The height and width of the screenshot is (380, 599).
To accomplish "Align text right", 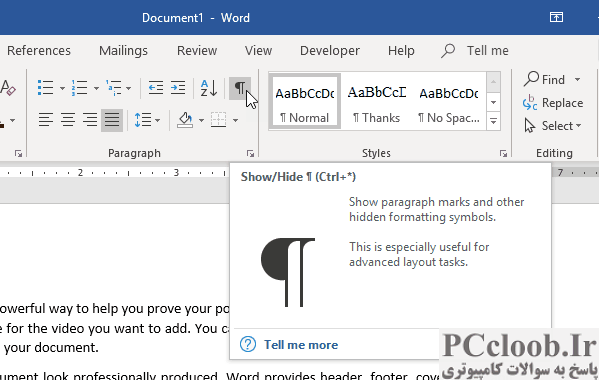I will pyautogui.click(x=90, y=120).
